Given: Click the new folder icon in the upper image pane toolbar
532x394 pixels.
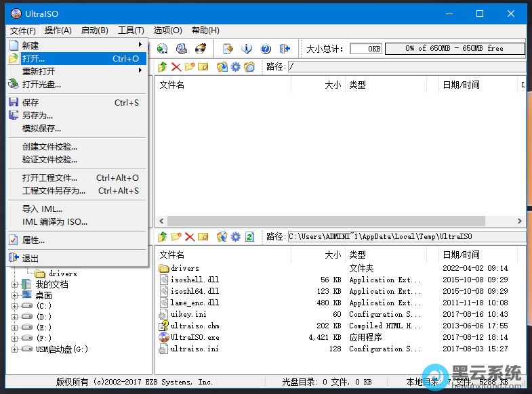Looking at the screenshot, I should pyautogui.click(x=190, y=66).
